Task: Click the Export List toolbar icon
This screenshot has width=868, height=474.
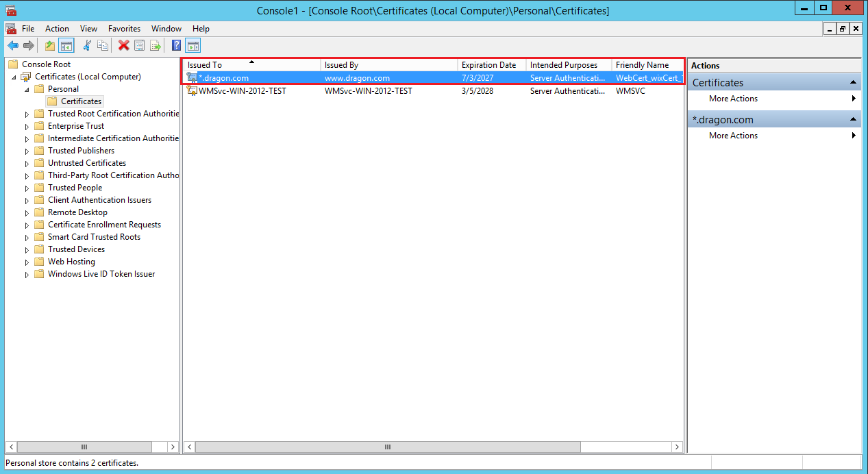Action: pos(156,45)
